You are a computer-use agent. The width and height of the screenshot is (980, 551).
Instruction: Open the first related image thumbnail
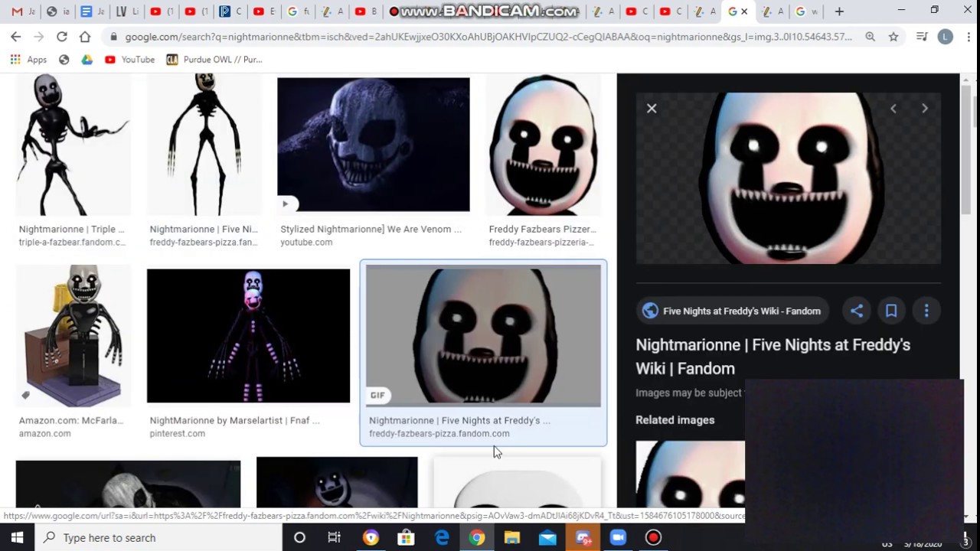(x=690, y=474)
